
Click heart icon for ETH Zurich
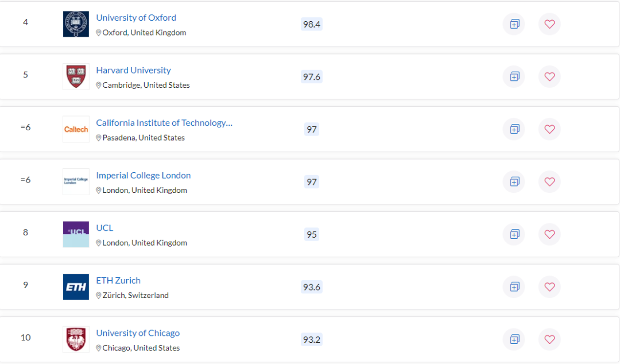(x=549, y=286)
